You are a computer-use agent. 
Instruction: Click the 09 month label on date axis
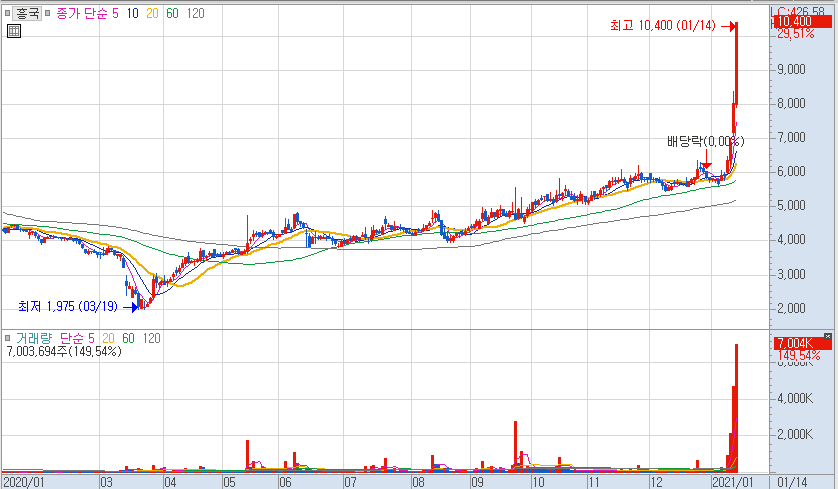(x=477, y=482)
